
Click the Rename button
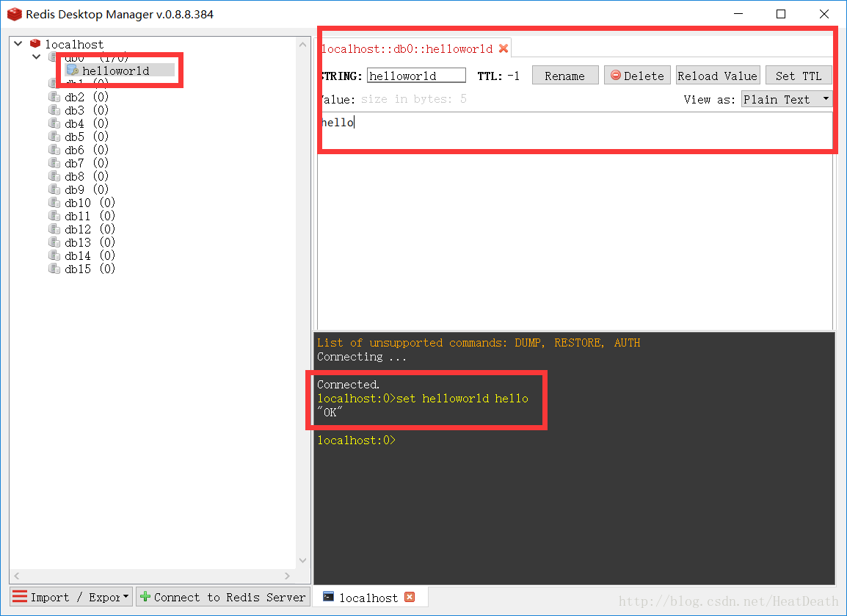(565, 76)
